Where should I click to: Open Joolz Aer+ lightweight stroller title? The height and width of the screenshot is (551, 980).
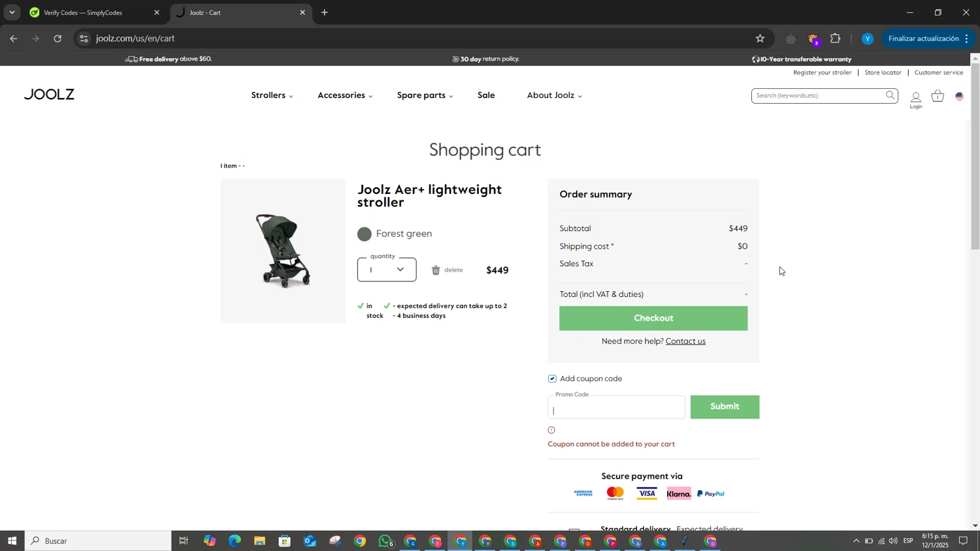(429, 196)
